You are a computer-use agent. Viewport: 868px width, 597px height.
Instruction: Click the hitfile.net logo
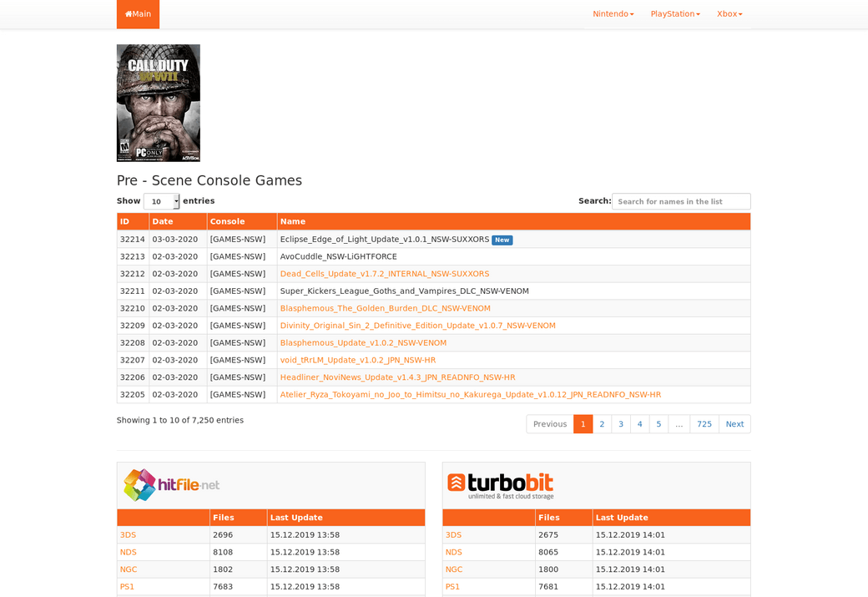[171, 485]
